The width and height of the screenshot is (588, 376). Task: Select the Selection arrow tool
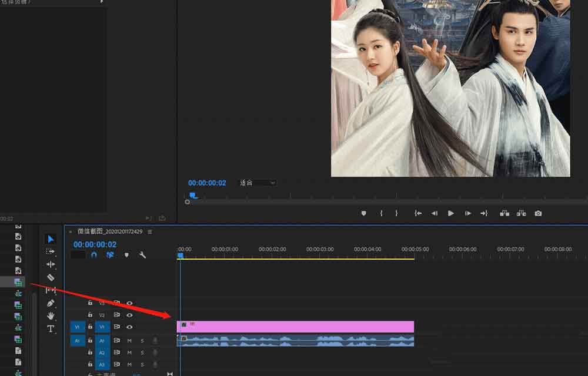(51, 239)
